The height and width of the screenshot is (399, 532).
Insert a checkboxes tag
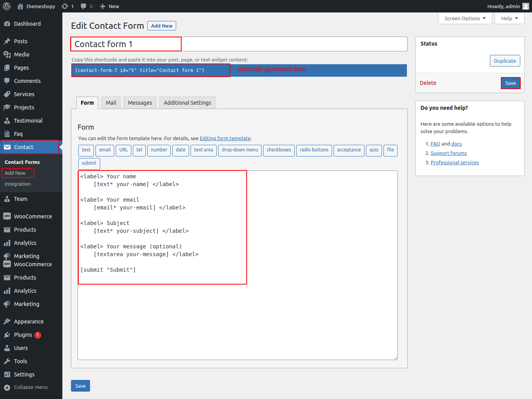tap(279, 150)
